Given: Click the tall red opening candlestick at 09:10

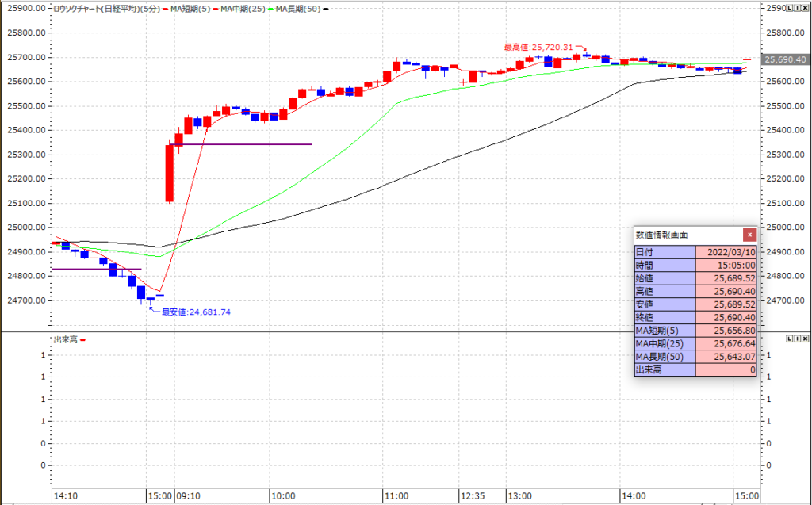Looking at the screenshot, I should 170,173.
